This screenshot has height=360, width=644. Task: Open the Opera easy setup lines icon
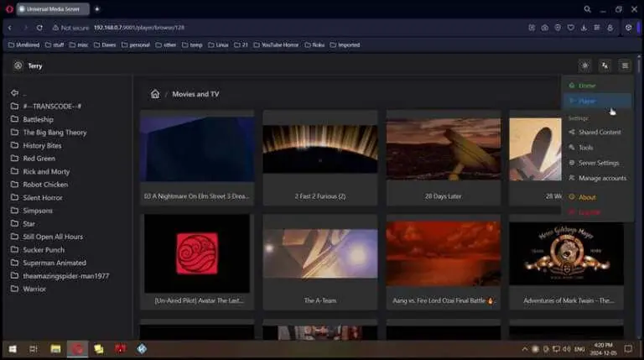tap(597, 28)
